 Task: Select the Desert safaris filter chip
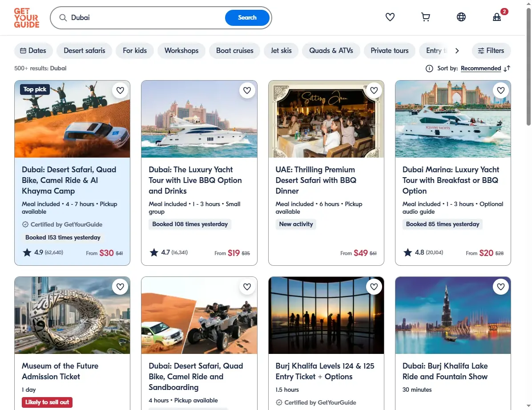(x=84, y=51)
